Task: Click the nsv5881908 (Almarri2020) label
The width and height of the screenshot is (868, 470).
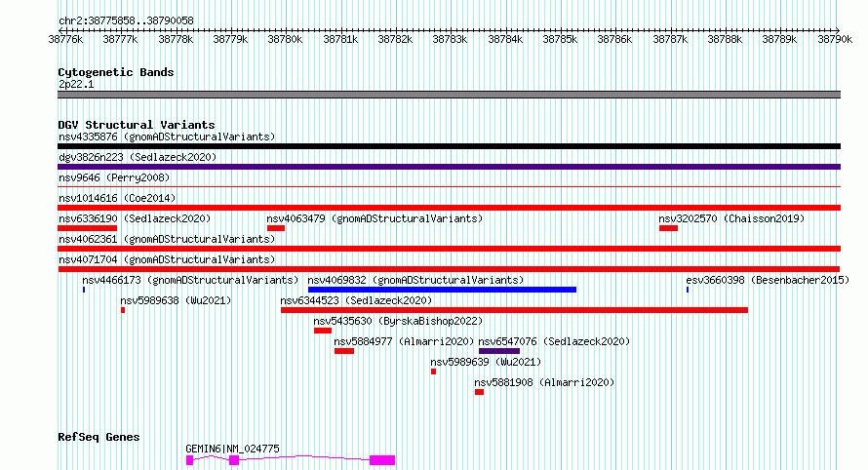Action: pos(545,382)
